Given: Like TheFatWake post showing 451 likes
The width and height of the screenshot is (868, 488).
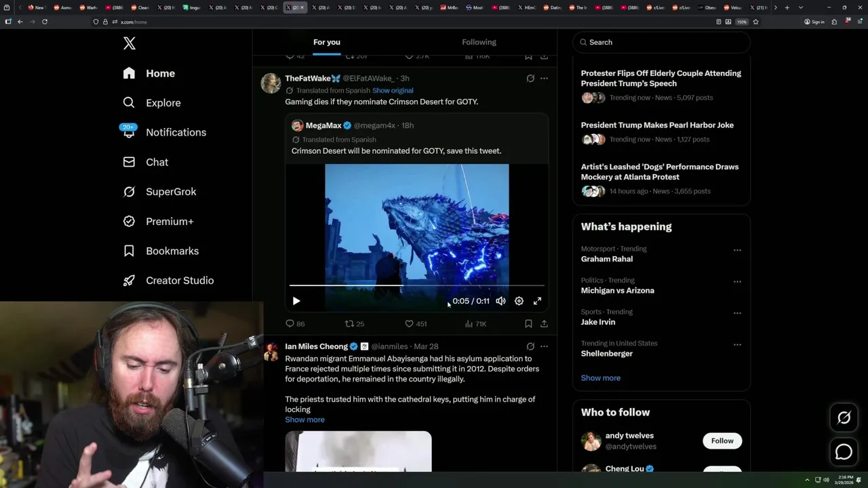Looking at the screenshot, I should point(416,324).
